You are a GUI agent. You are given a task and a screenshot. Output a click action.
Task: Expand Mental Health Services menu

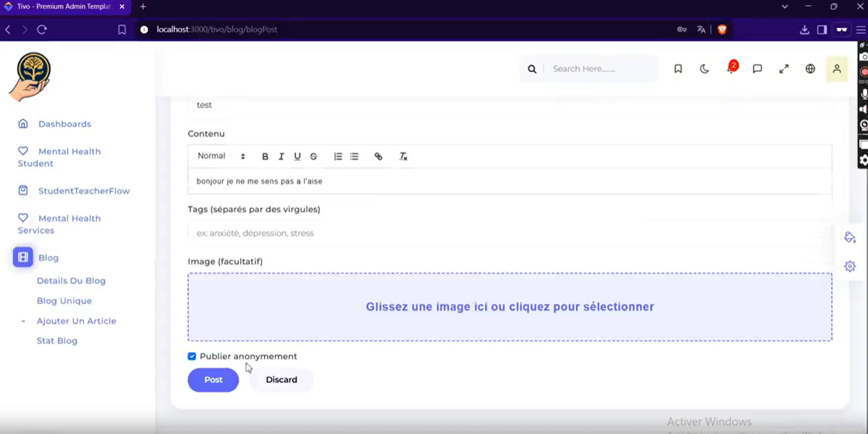click(59, 224)
